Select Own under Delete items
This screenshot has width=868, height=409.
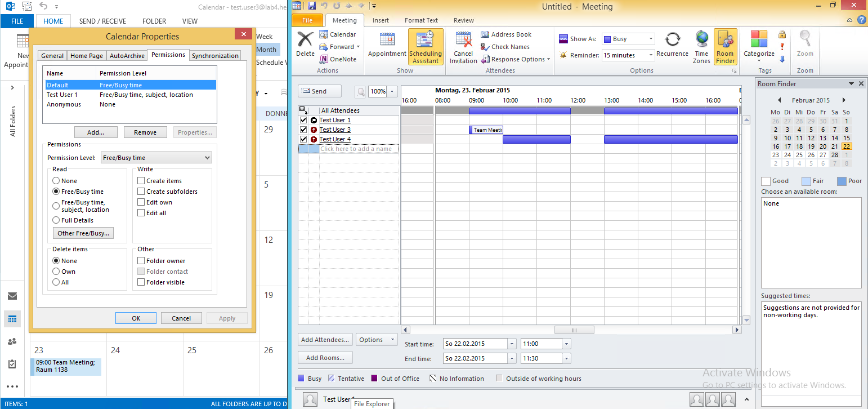click(56, 272)
